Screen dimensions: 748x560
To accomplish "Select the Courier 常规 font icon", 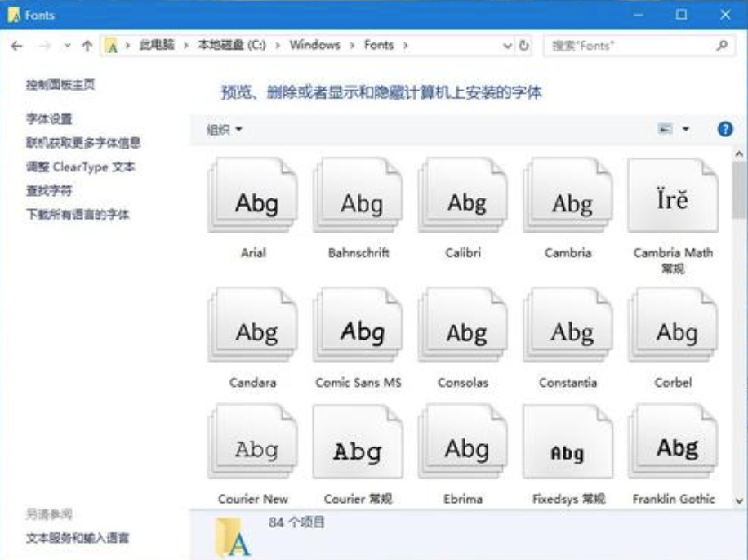I will pos(358,442).
